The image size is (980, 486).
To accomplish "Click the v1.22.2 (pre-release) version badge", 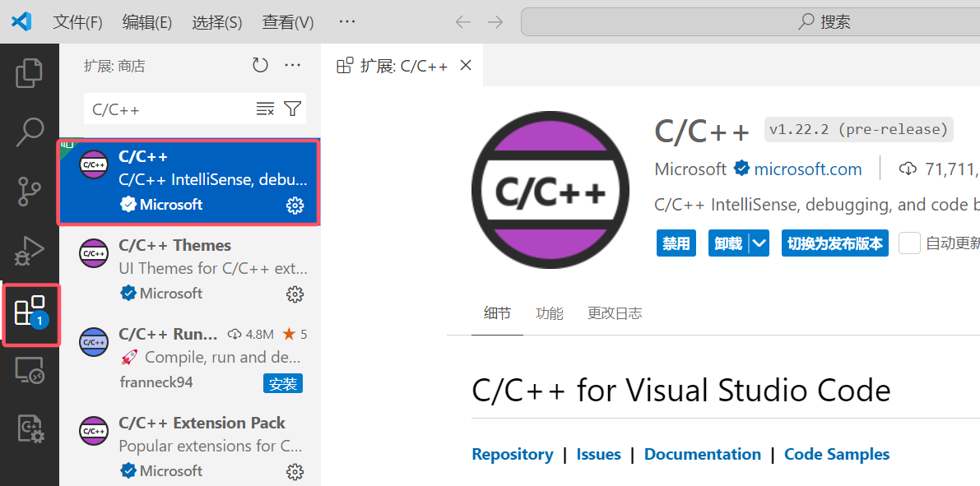I will tap(859, 130).
